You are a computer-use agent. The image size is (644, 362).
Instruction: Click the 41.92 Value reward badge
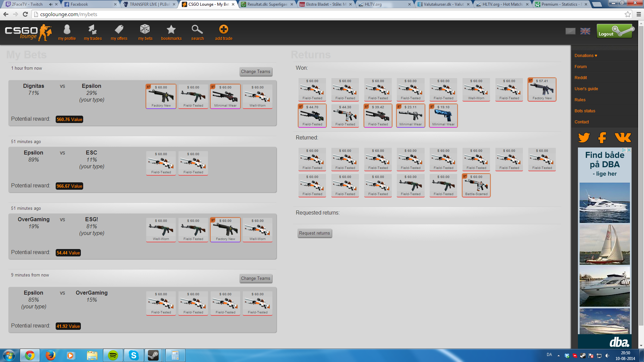68,326
